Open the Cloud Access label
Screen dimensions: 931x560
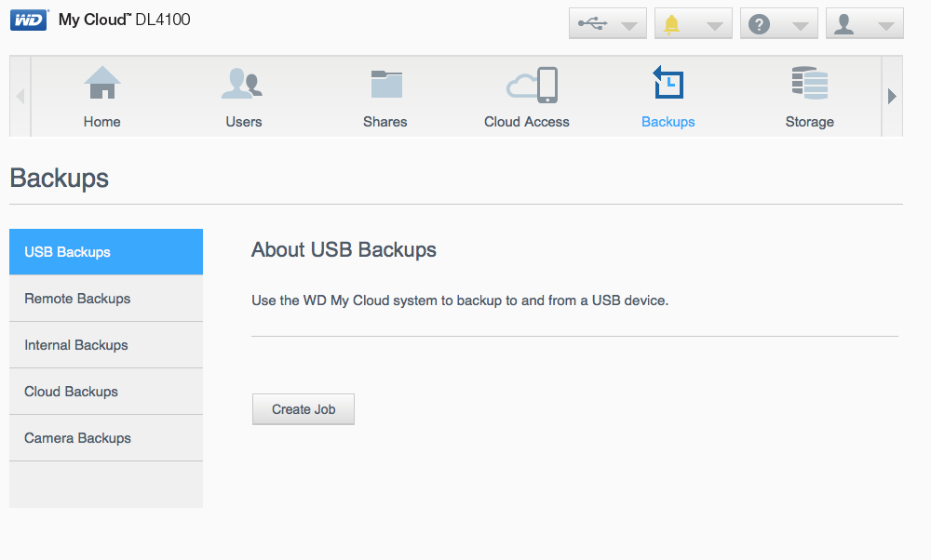[527, 122]
